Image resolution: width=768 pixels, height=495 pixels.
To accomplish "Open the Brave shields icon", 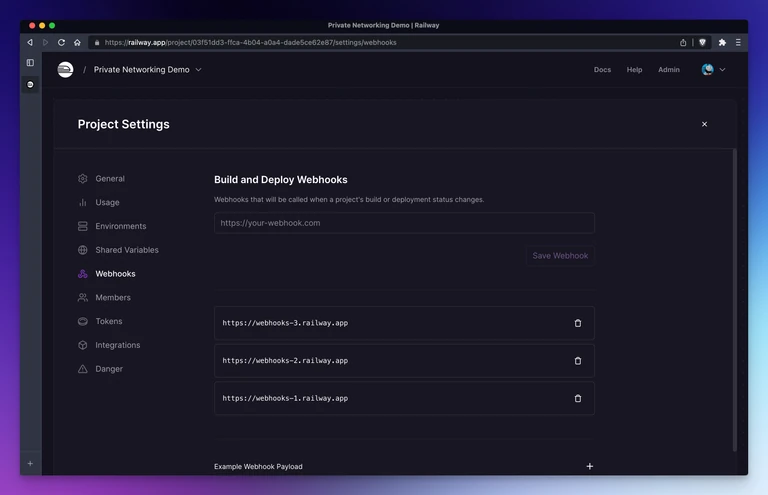I will coord(702,43).
